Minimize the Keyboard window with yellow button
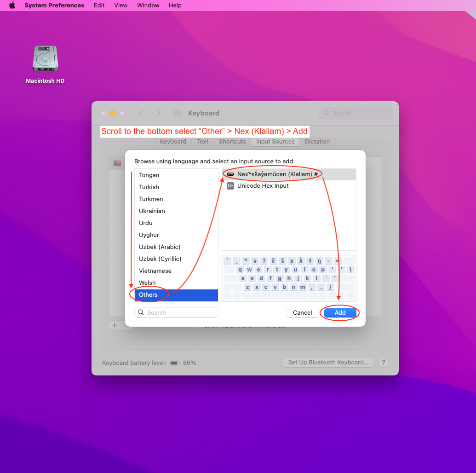The height and width of the screenshot is (473, 476). (113, 113)
